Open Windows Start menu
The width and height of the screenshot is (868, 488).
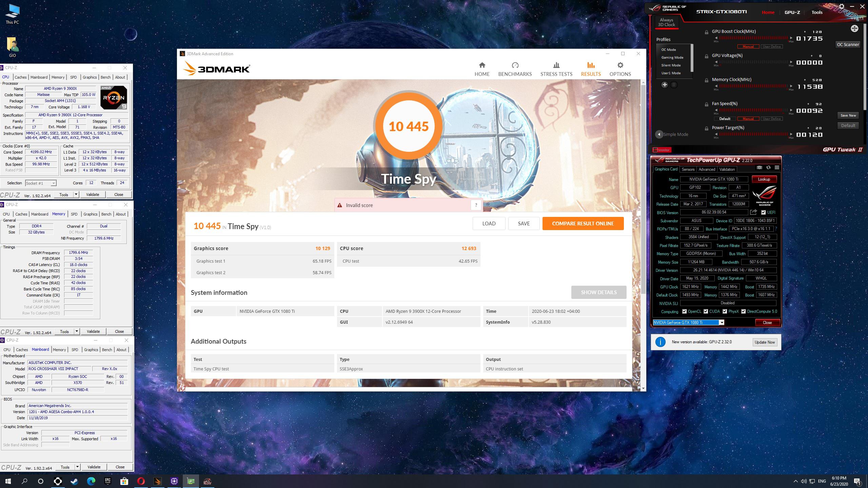8,481
